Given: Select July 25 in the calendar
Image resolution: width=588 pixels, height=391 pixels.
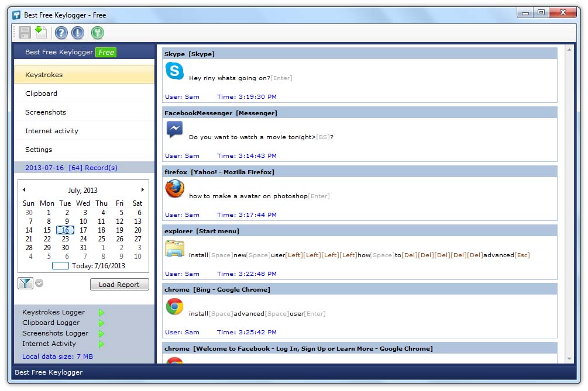Looking at the screenshot, I should click(x=102, y=239).
